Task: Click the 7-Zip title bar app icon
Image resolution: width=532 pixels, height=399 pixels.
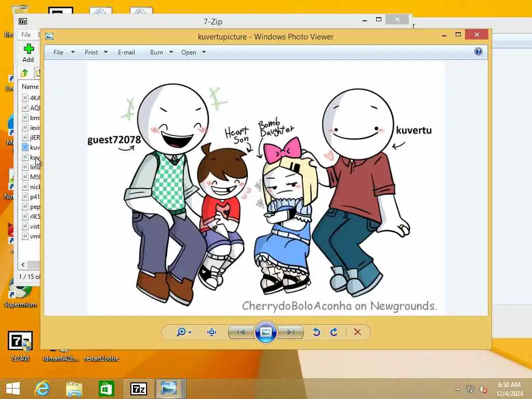Action: click(23, 21)
